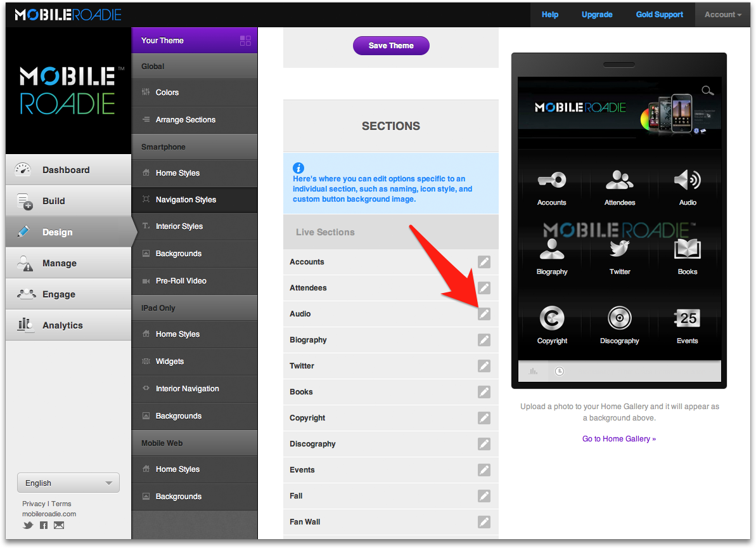Tap the Events calendar icon in preview
Screen dimensions: 756x548
pyautogui.click(x=687, y=318)
